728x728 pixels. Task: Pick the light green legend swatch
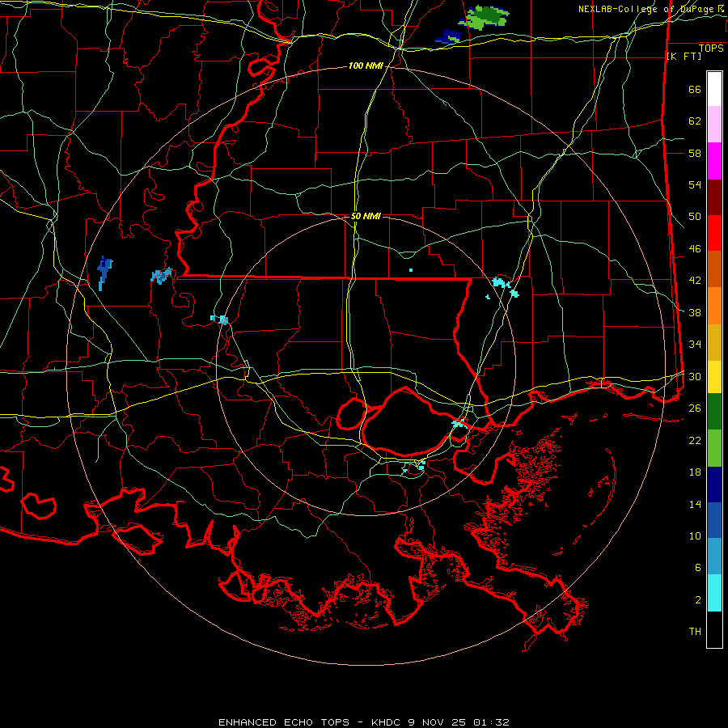pos(714,448)
